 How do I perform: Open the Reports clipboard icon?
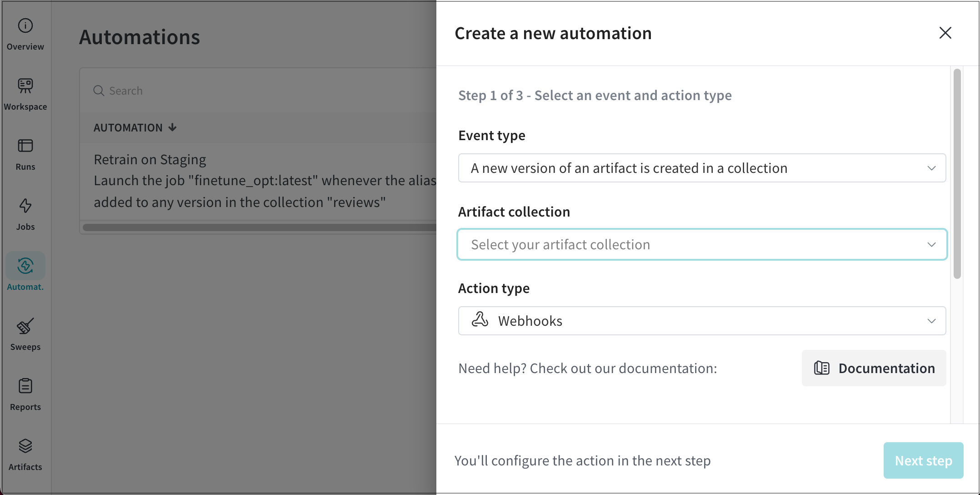[25, 386]
